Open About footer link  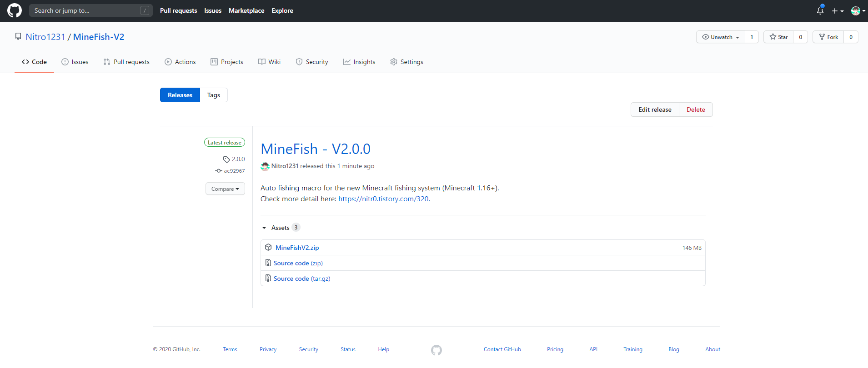(713, 349)
